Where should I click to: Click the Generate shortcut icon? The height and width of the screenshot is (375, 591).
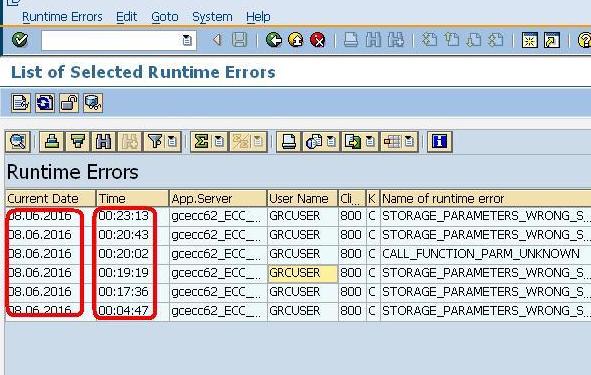[552, 40]
